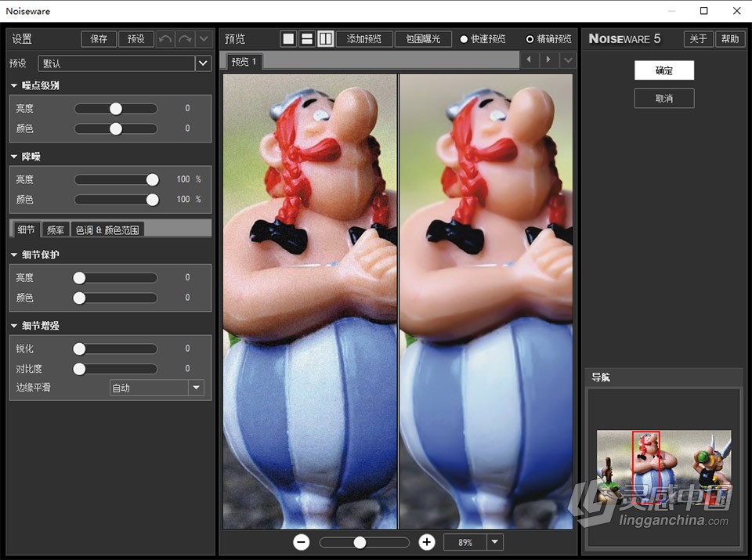Open the 预设 dropdown showing 默认
Viewport: 752px width, 560px height.
201,63
